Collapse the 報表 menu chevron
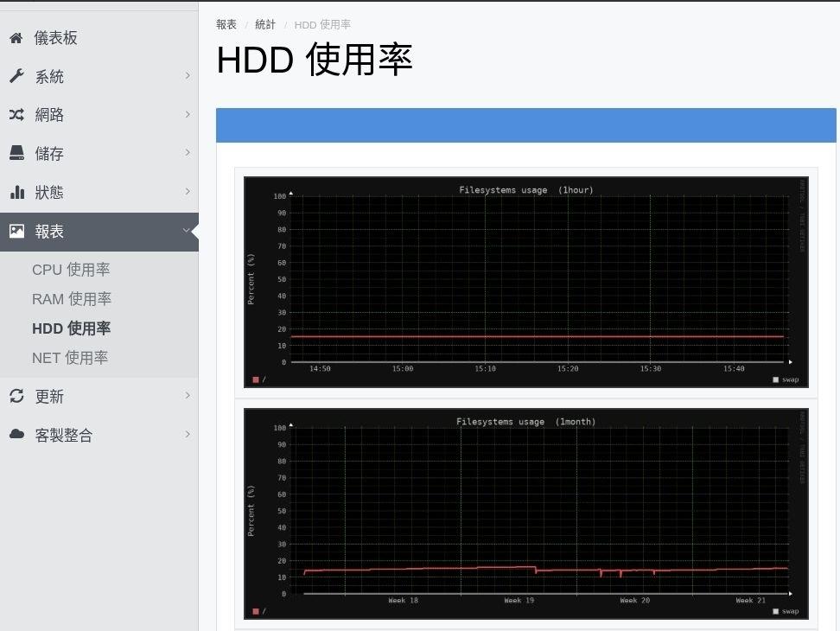This screenshot has width=840, height=631. [x=186, y=230]
